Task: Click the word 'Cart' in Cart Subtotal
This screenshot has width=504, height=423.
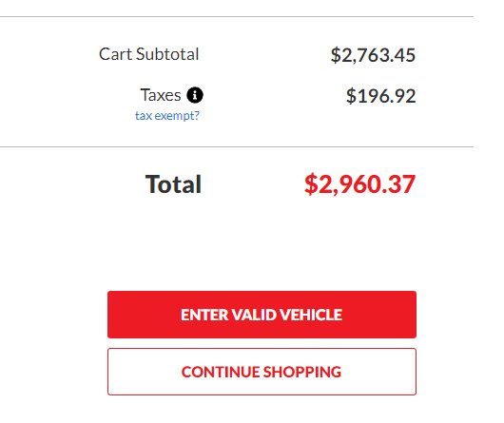Action: 116,54
